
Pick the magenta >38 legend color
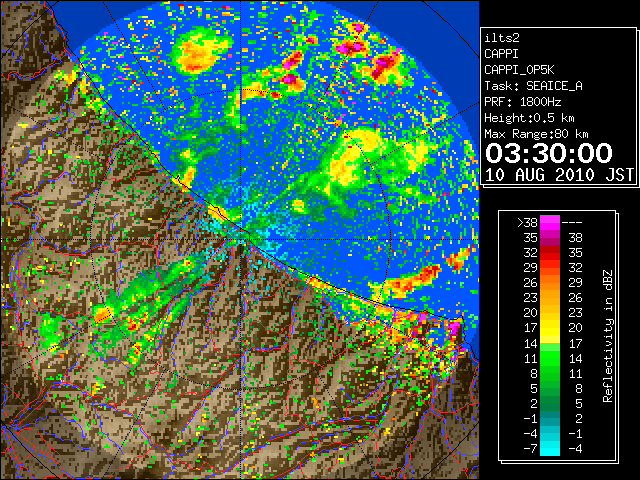550,222
